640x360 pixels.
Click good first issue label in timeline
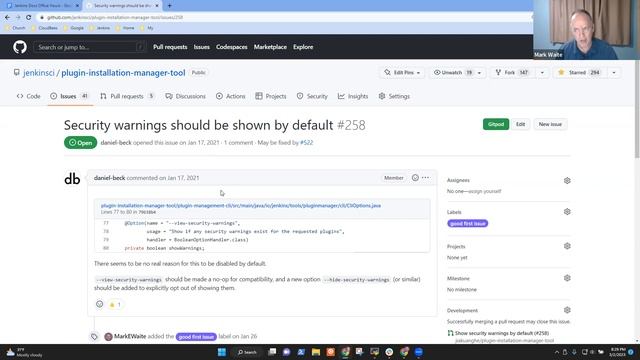tap(196, 337)
